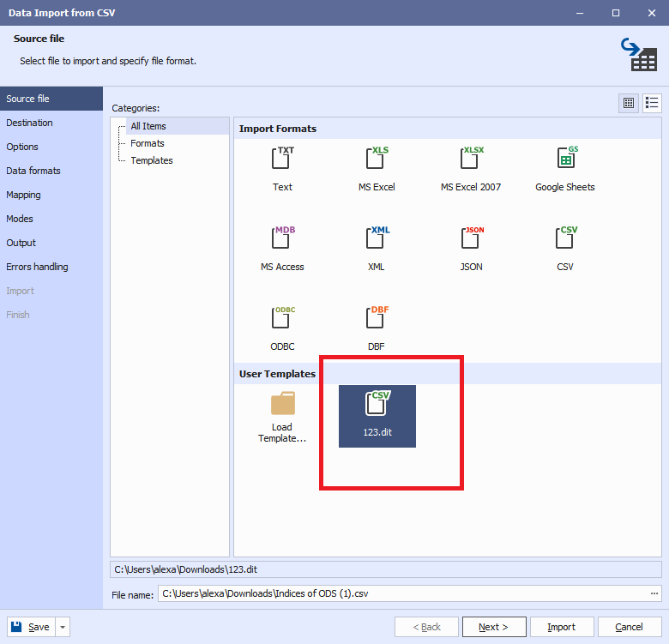Select the Text import format icon

(x=282, y=159)
